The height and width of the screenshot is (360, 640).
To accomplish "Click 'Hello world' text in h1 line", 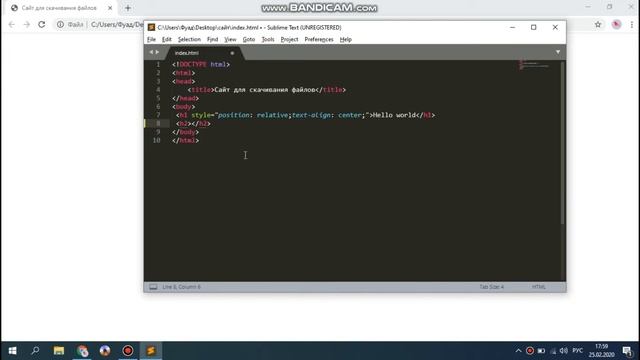I will [x=394, y=115].
